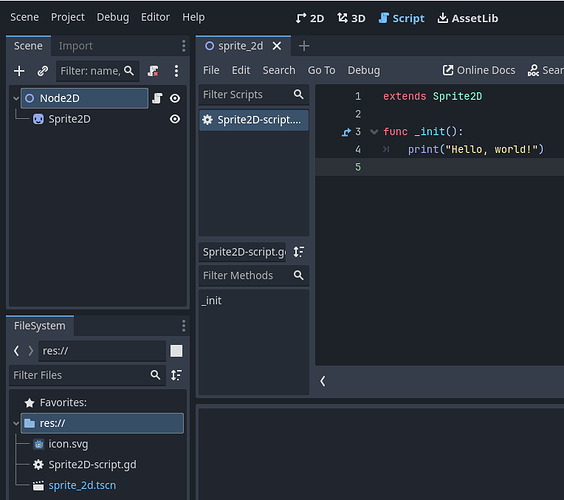Collapse the res:// folder in FileSystem
The image size is (564, 500).
tap(16, 423)
